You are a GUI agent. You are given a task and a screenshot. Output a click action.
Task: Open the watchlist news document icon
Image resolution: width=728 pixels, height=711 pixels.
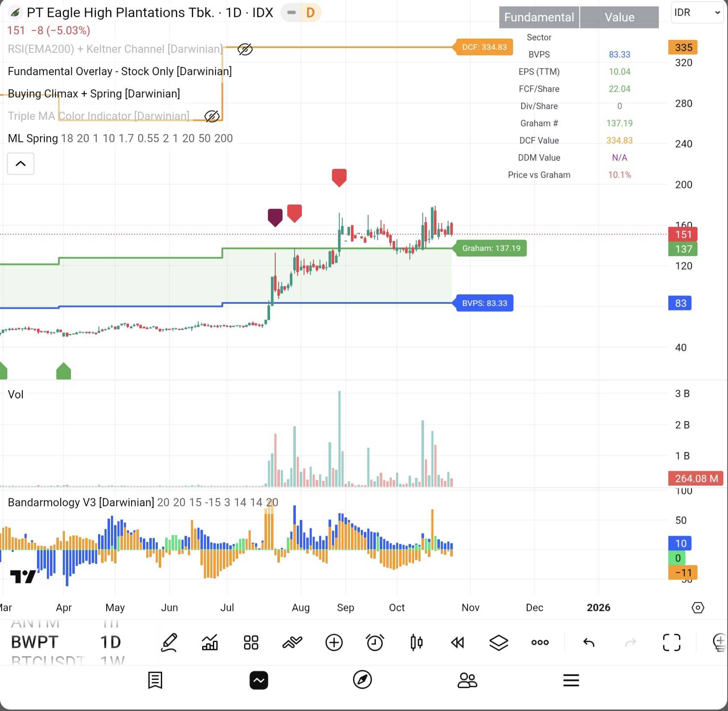coord(155,680)
